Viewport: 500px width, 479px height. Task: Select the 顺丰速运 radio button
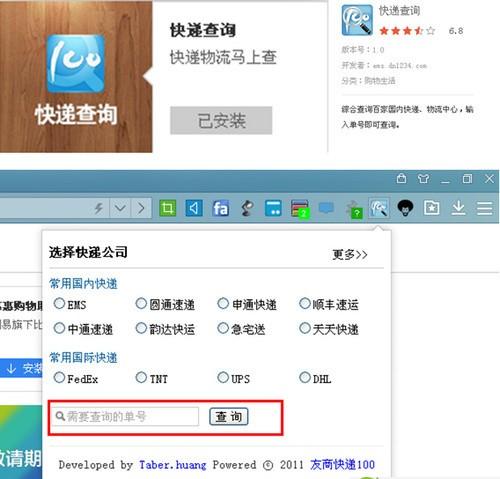point(305,304)
